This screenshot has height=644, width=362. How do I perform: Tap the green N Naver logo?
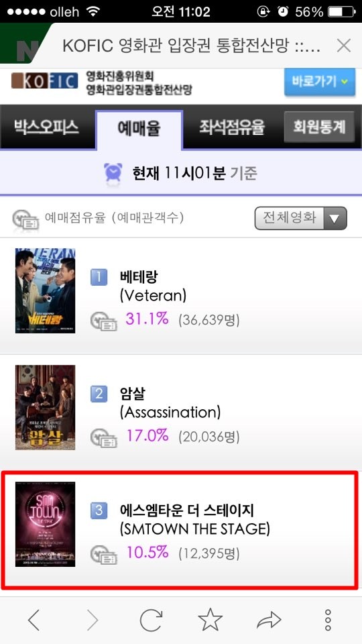tap(25, 44)
